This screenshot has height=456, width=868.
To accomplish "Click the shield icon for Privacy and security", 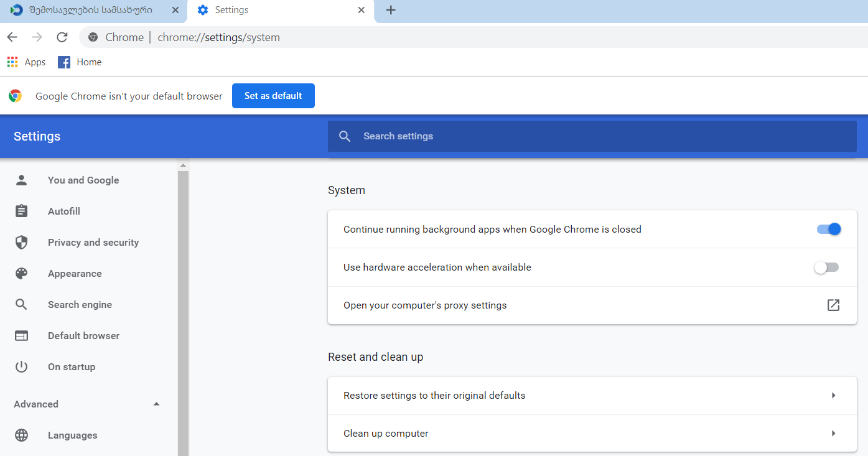I will (22, 243).
